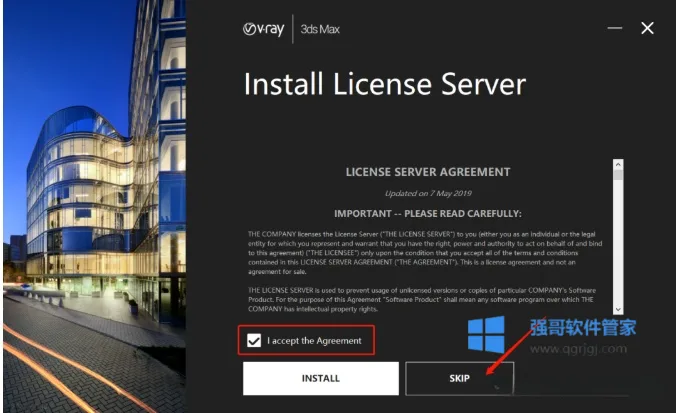Click the LICENSE SERVER AGREEMENT title
Image resolution: width=676 pixels, height=413 pixels.
click(428, 172)
